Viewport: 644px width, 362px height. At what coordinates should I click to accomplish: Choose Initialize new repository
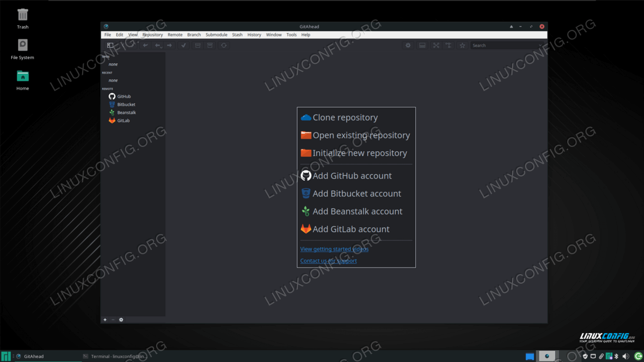point(354,153)
